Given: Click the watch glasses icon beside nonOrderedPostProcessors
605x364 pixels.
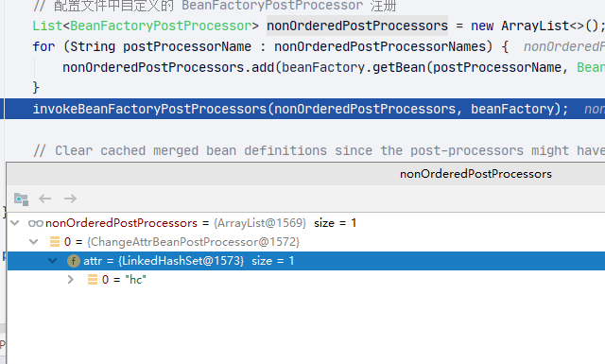Looking at the screenshot, I should [x=36, y=223].
